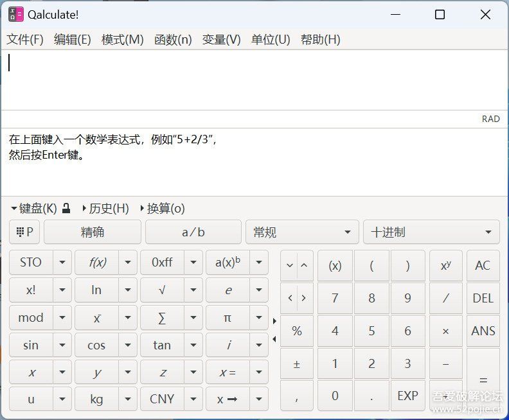
Task: Click the cos function button
Action: click(x=96, y=345)
